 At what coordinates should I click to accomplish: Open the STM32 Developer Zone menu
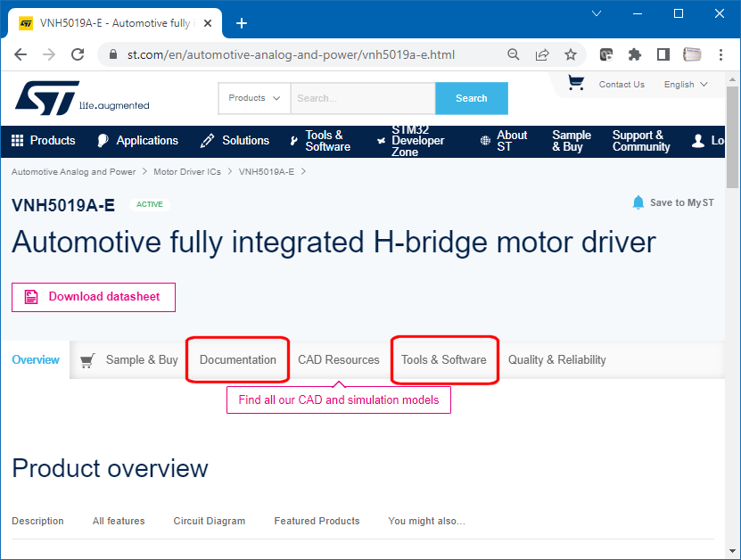pos(411,141)
